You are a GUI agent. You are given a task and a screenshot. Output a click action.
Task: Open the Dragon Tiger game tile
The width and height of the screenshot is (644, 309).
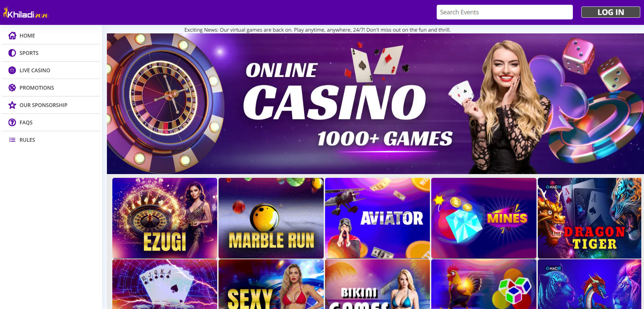point(590,218)
